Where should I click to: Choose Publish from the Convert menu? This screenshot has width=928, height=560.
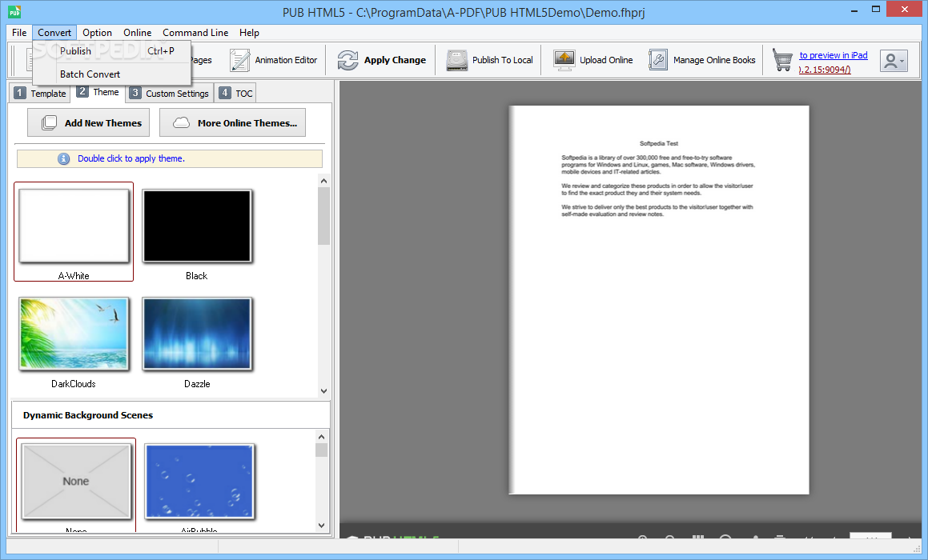coord(112,51)
